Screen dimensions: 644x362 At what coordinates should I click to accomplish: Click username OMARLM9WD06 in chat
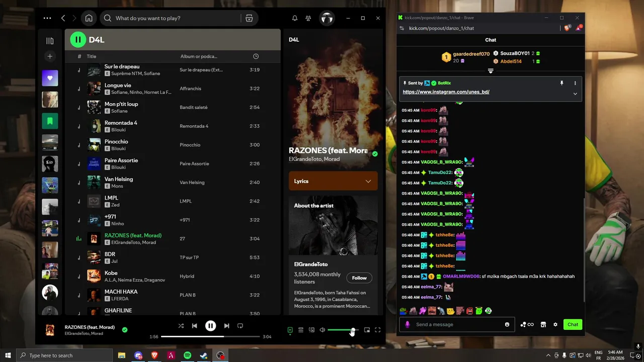pyautogui.click(x=461, y=277)
